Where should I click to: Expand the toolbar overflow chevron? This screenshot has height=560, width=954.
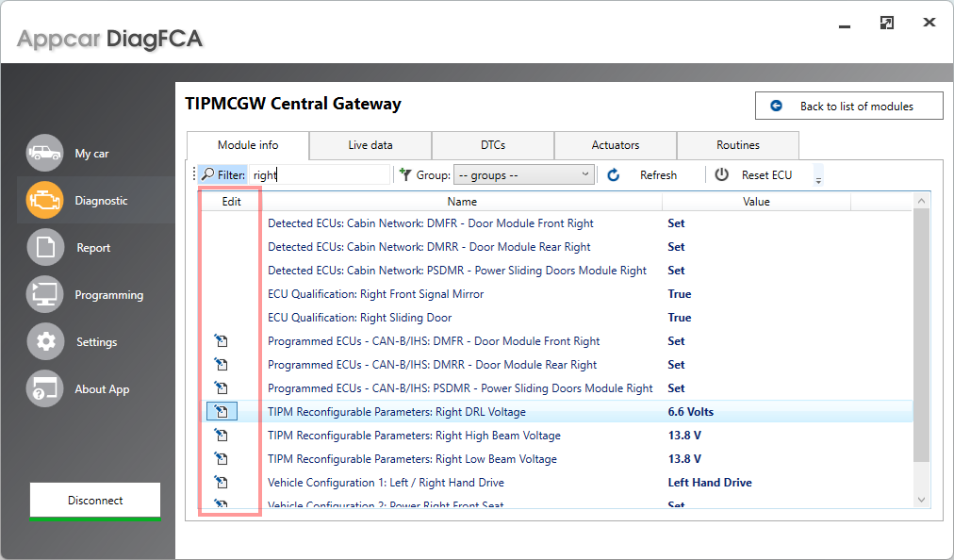(816, 177)
